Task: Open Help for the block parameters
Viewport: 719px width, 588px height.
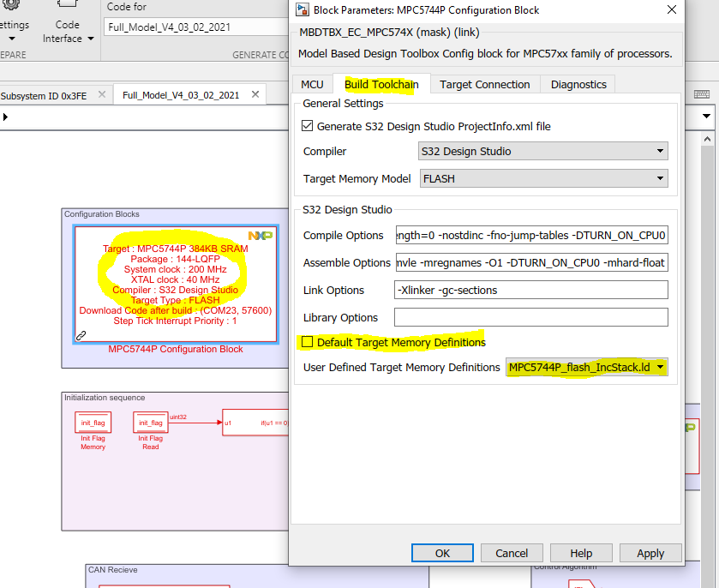Action: pos(581,553)
